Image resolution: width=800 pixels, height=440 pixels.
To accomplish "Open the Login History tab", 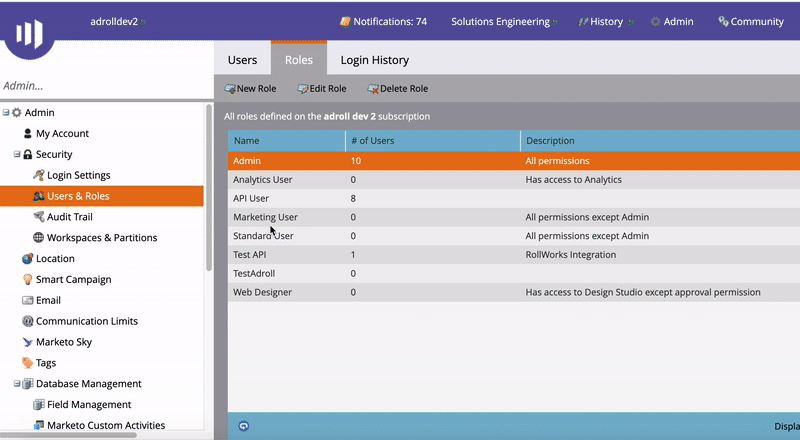I will pos(375,60).
